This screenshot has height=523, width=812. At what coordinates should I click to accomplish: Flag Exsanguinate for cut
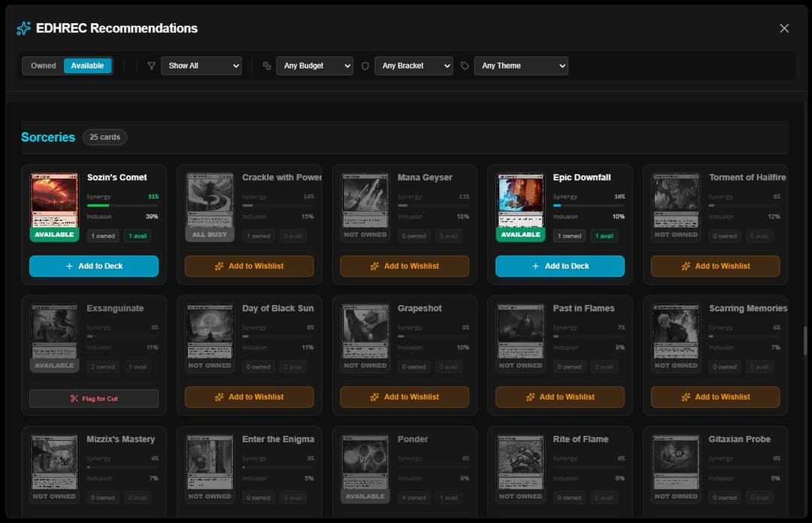[94, 398]
